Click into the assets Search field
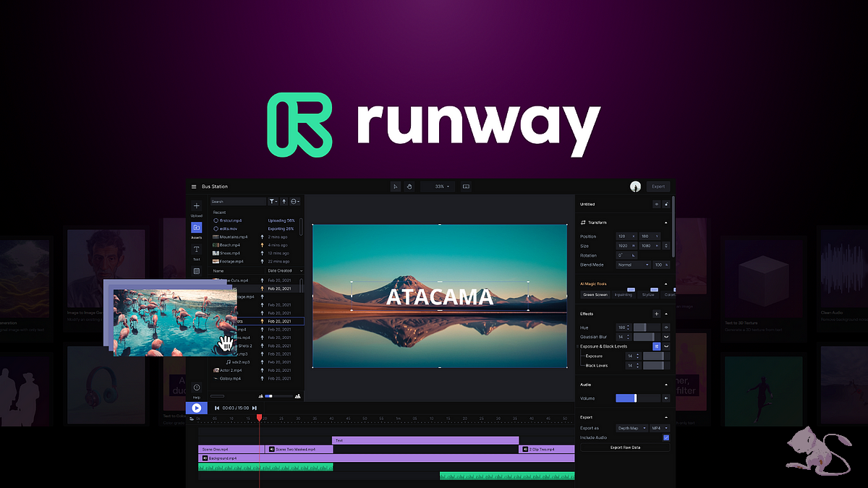The width and height of the screenshot is (868, 488). (x=238, y=202)
